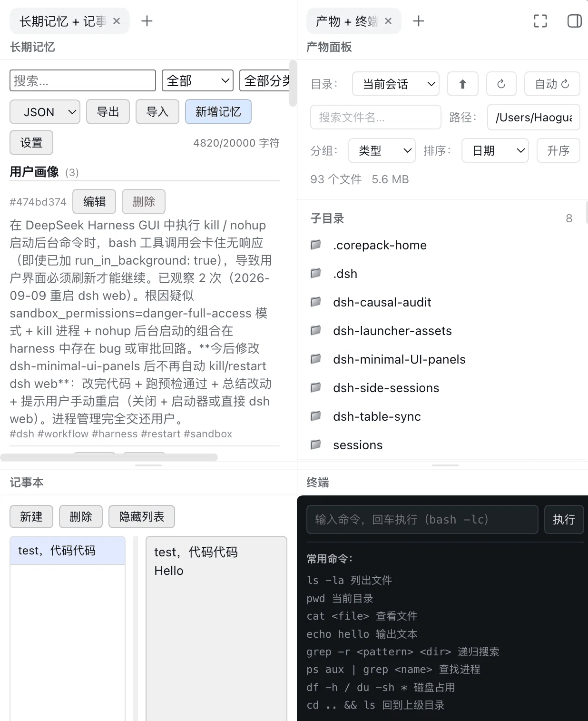Open JSON format dropdown
This screenshot has height=721, width=588.
[x=45, y=112]
